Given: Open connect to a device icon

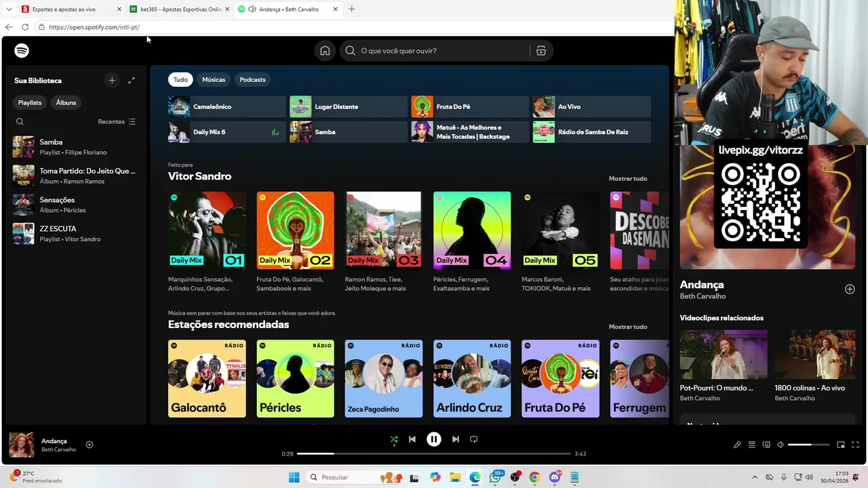Looking at the screenshot, I should pyautogui.click(x=766, y=445).
